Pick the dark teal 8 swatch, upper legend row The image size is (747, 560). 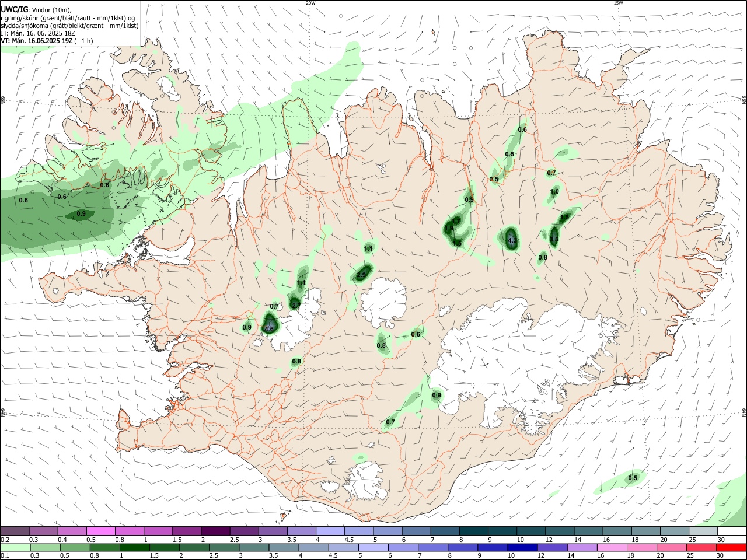(x=474, y=531)
